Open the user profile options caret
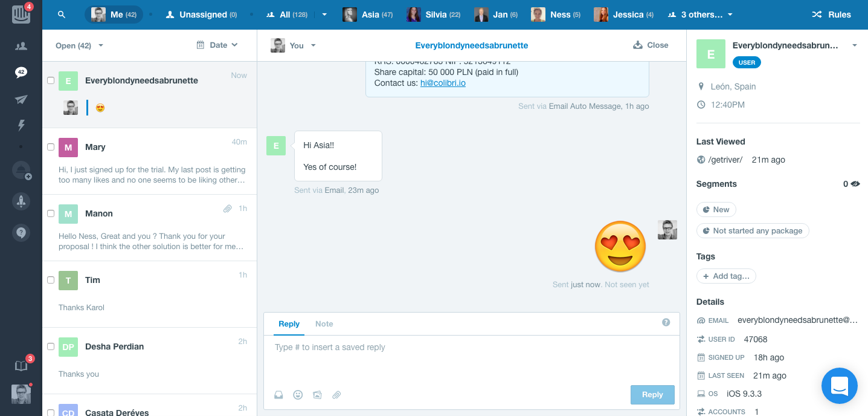 (855, 46)
